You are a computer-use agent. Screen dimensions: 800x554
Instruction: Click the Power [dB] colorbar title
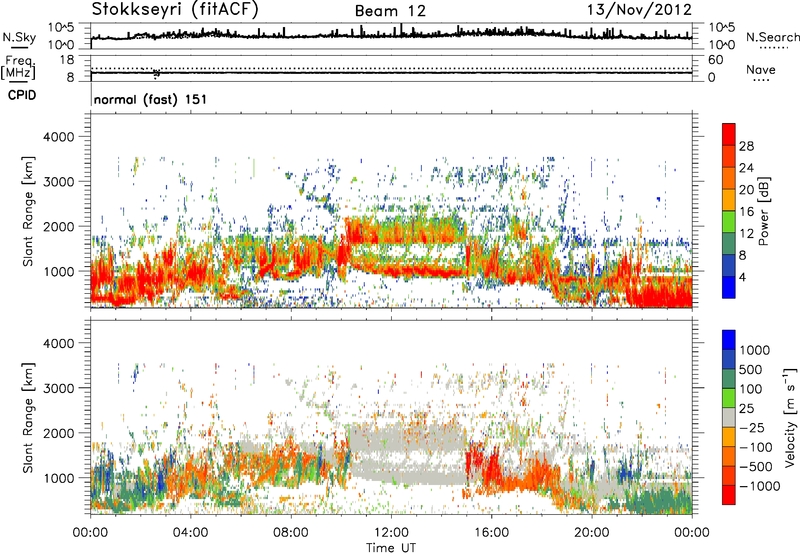coord(763,211)
